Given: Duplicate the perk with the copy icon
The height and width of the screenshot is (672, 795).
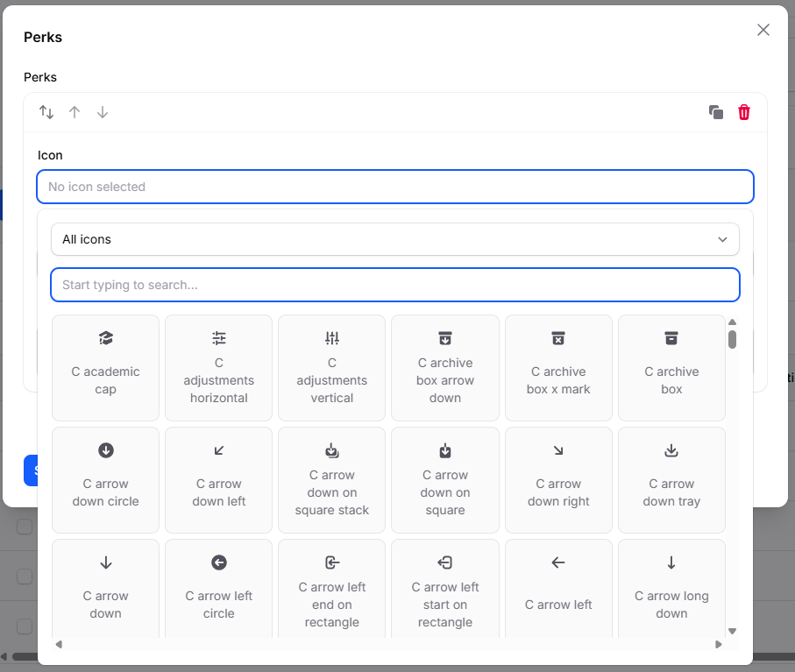Looking at the screenshot, I should [x=716, y=112].
